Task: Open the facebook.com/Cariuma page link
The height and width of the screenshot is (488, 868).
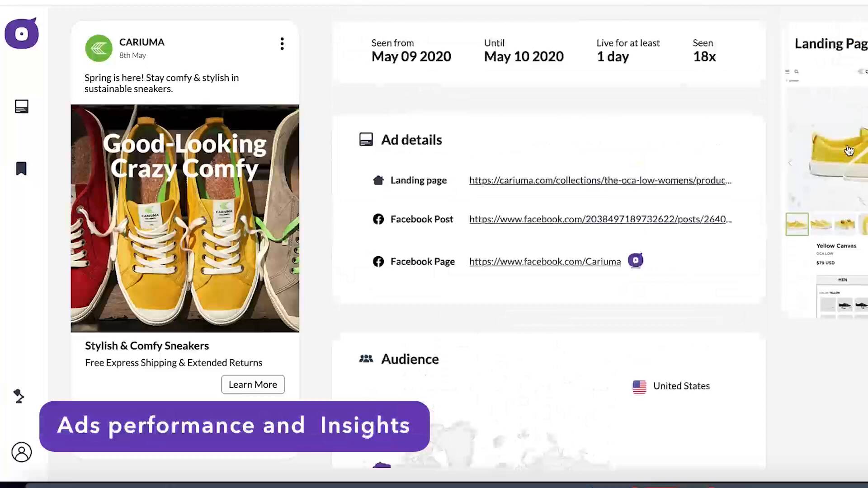Action: 545,262
